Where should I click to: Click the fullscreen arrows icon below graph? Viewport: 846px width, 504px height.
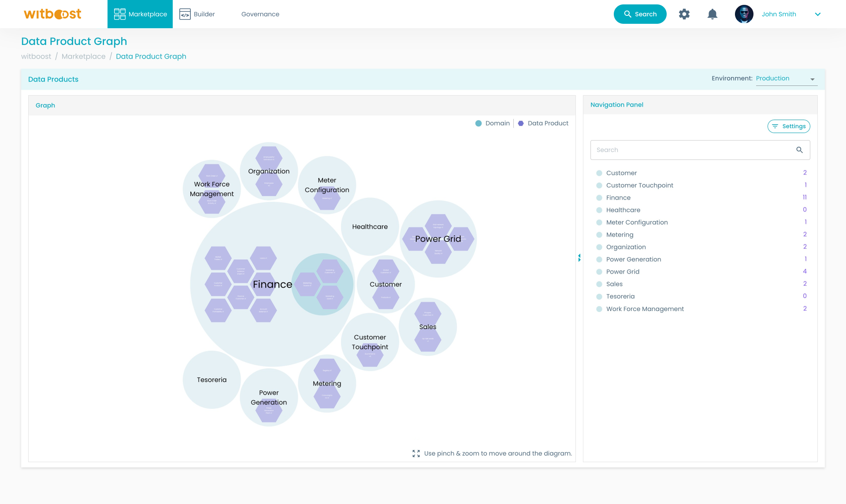coord(416,453)
